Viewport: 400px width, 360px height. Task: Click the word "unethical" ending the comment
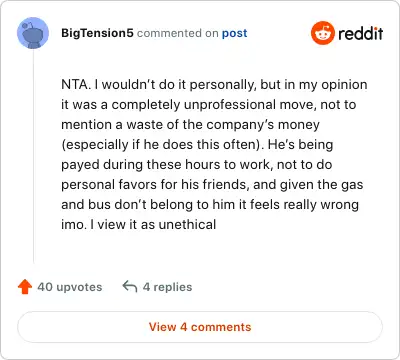tap(187, 224)
